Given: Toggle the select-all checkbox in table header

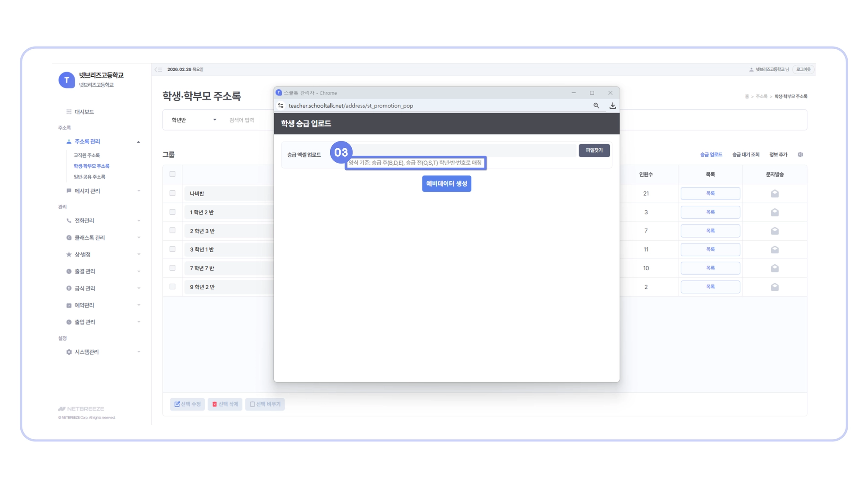Looking at the screenshot, I should pos(172,174).
